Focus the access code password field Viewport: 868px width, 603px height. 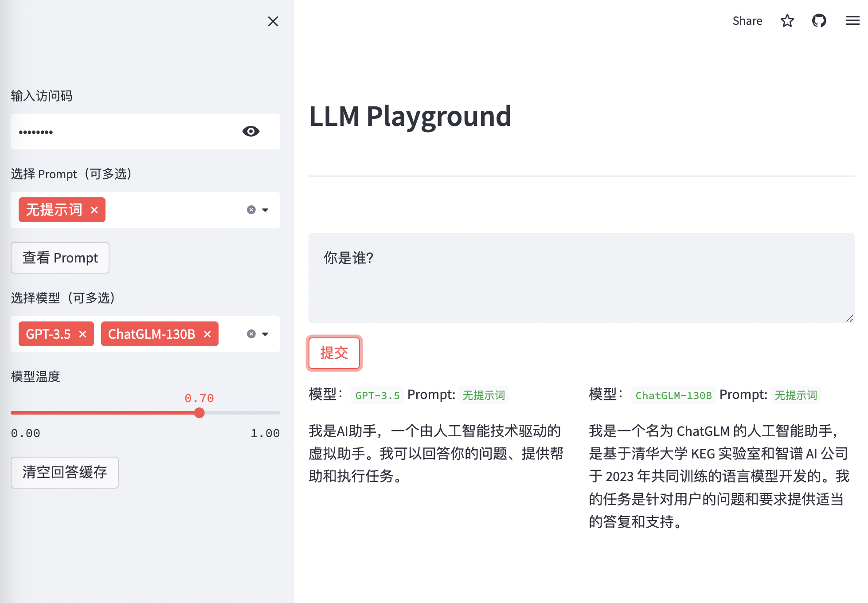(x=124, y=131)
